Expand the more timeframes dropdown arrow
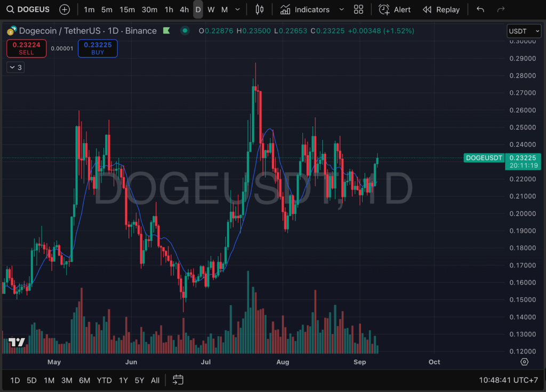This screenshot has height=392, width=546. tap(237, 10)
